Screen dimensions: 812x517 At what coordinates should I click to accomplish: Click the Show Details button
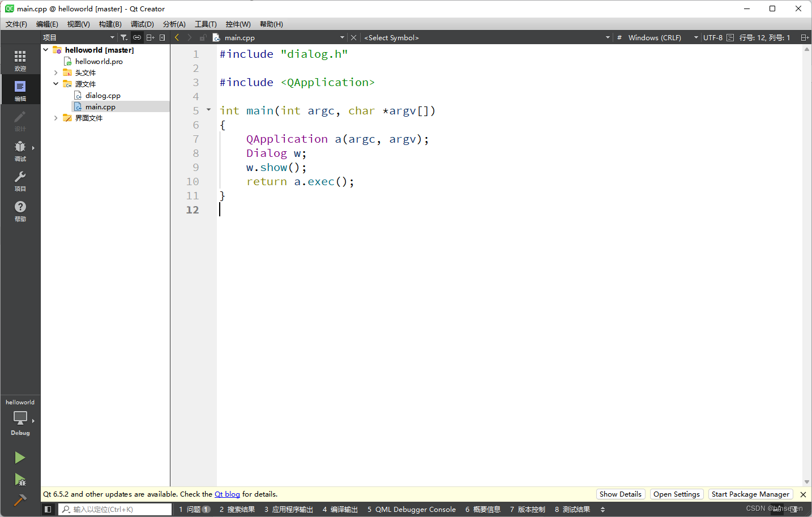point(621,494)
